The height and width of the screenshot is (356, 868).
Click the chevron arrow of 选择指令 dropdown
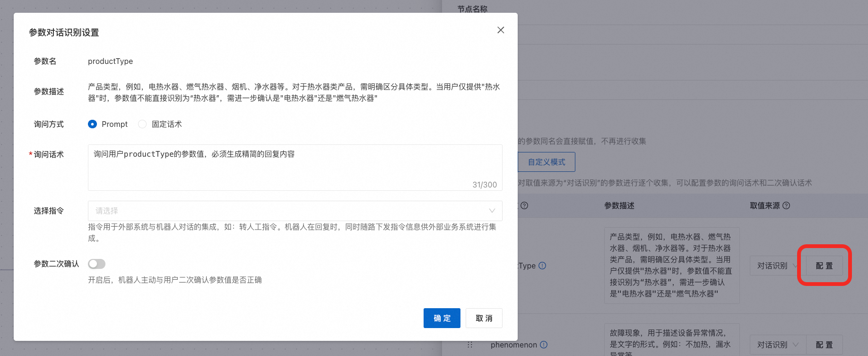point(492,211)
